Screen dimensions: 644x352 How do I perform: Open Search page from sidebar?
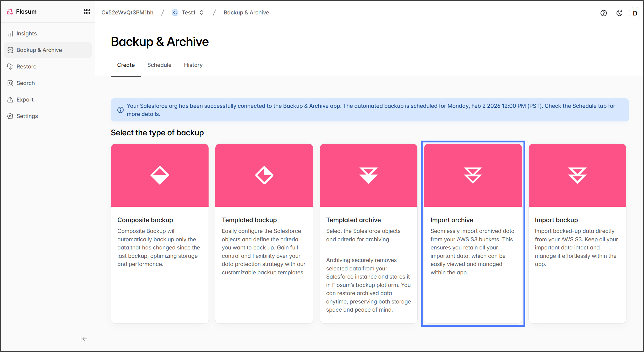[x=25, y=83]
